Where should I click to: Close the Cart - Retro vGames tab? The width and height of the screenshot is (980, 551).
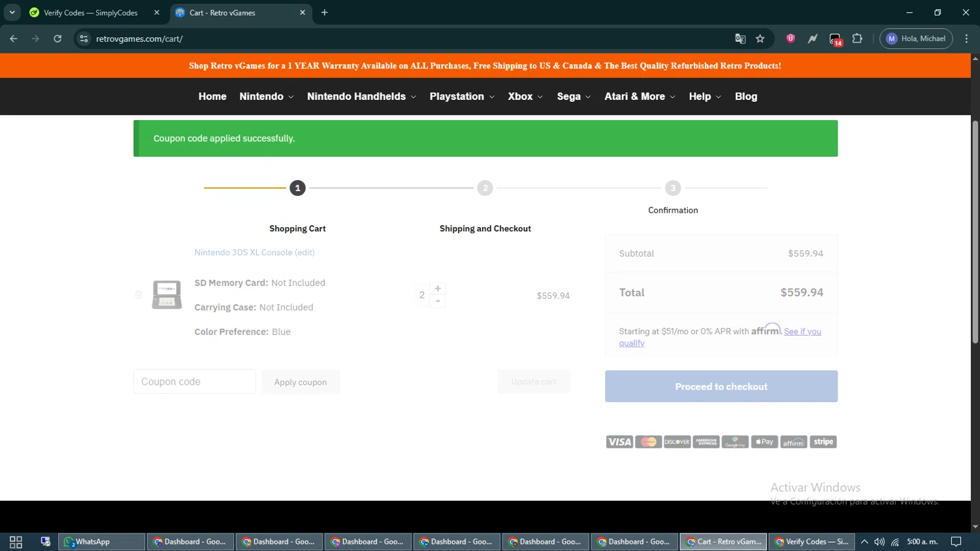(x=302, y=12)
